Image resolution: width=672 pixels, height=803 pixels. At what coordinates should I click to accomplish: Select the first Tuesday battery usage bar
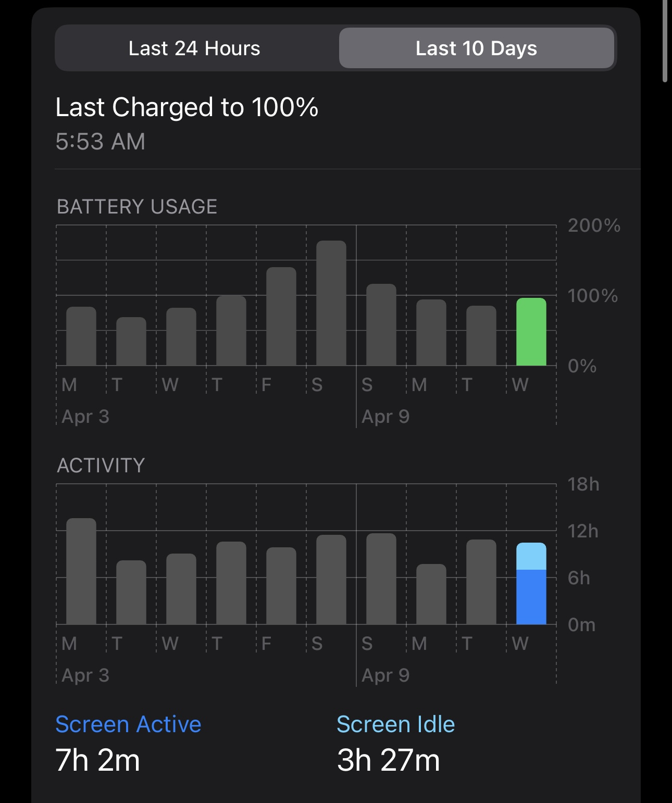coord(131,342)
